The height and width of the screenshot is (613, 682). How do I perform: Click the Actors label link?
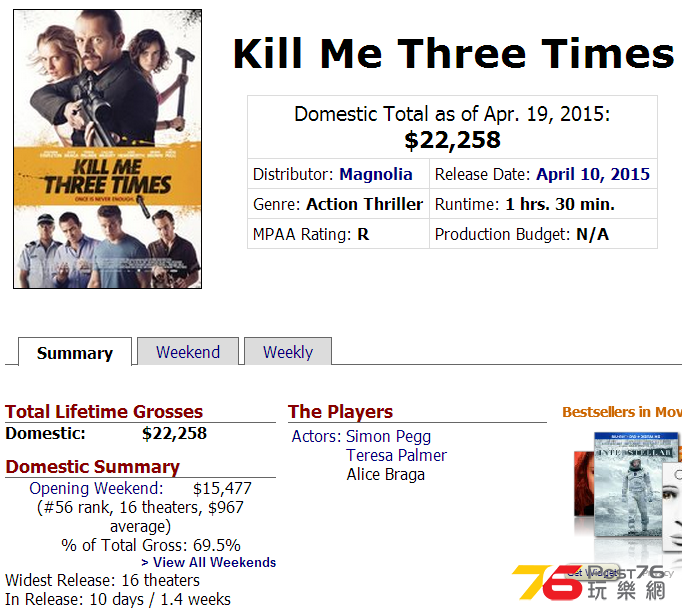tap(316, 436)
